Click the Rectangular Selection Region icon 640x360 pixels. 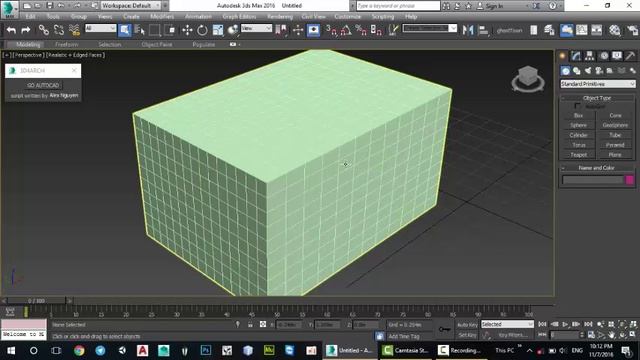[x=155, y=30]
